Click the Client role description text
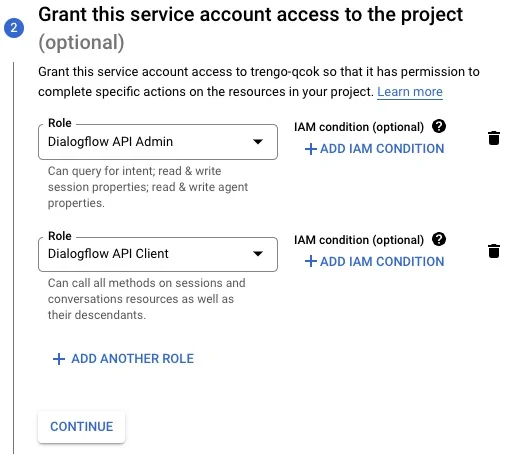The width and height of the screenshot is (512, 454). point(147,299)
